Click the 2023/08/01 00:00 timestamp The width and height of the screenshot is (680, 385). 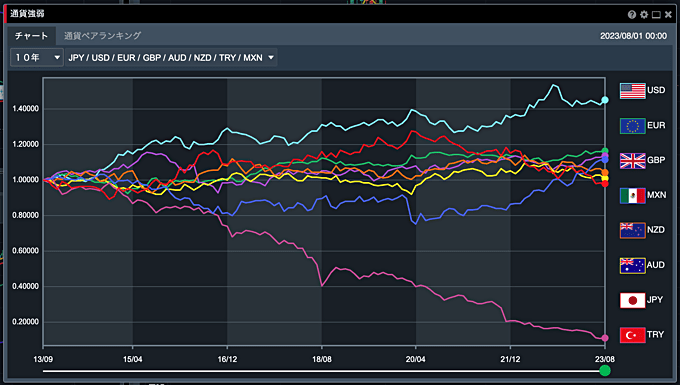coord(633,36)
